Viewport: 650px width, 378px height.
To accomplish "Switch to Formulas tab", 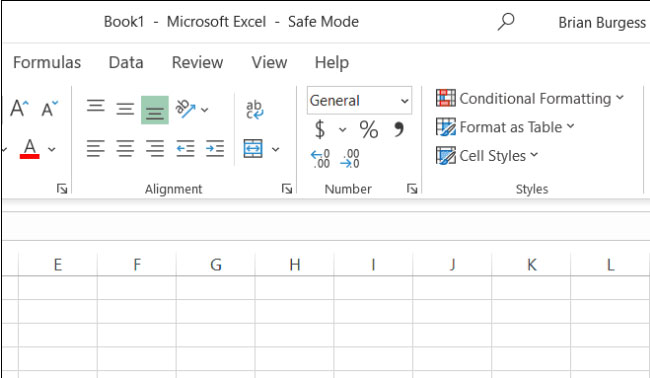I will point(47,63).
